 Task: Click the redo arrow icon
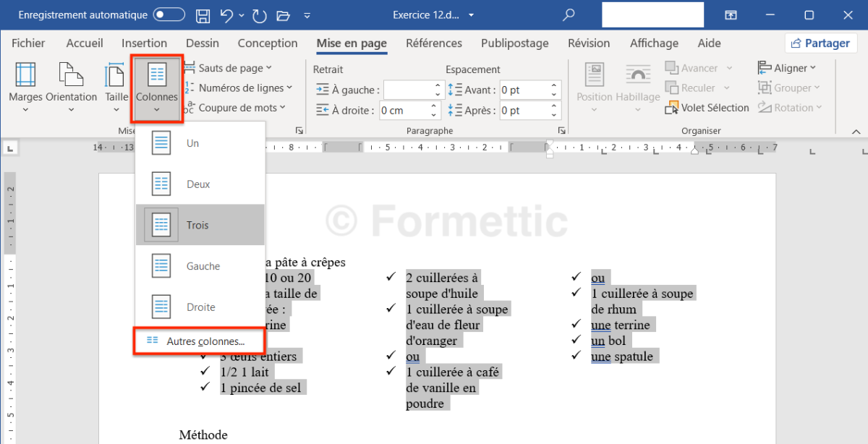coord(260,15)
